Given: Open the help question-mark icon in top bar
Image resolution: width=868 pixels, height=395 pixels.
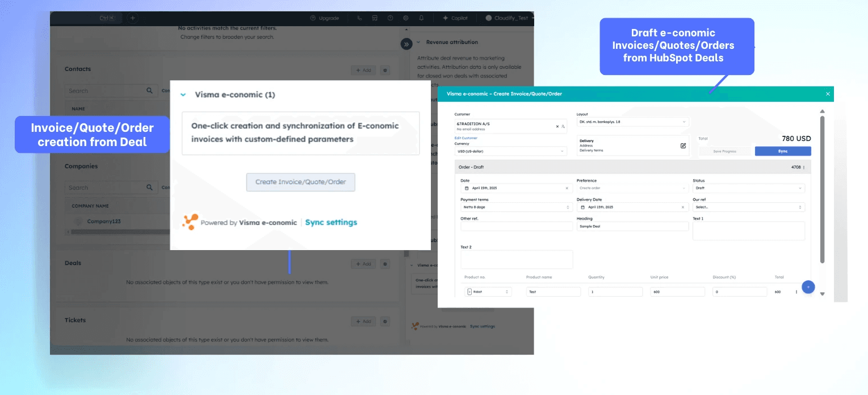Looking at the screenshot, I should point(390,18).
